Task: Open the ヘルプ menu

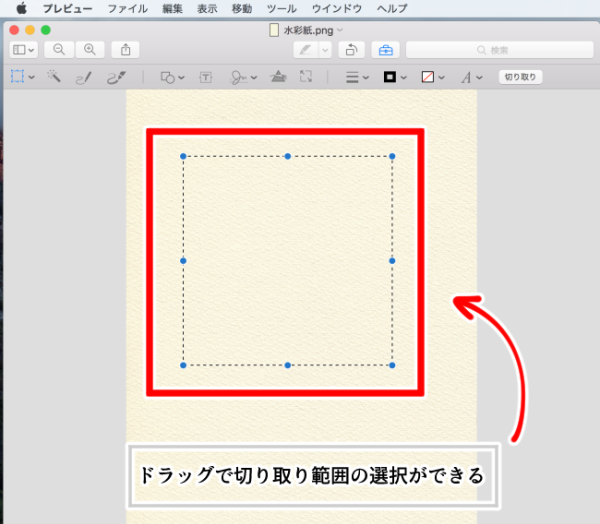Action: [x=392, y=8]
